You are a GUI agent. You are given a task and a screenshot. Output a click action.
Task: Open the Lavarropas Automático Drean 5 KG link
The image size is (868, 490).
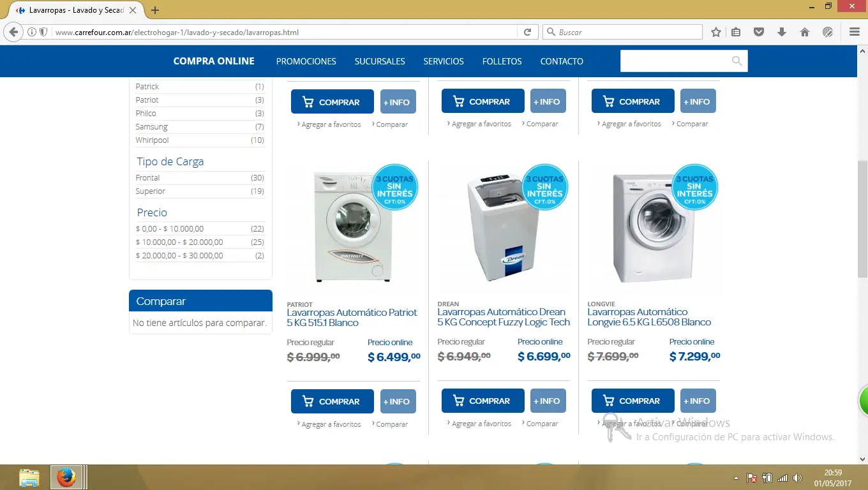click(504, 317)
